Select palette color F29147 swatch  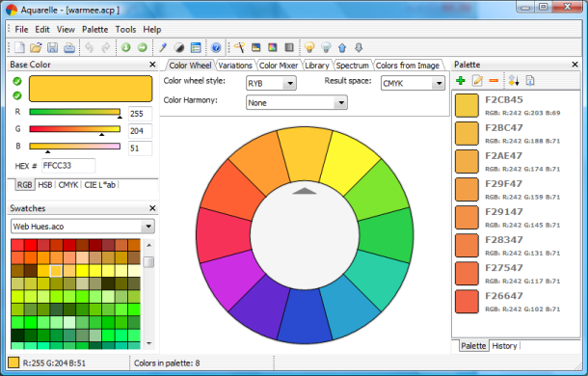click(x=467, y=218)
